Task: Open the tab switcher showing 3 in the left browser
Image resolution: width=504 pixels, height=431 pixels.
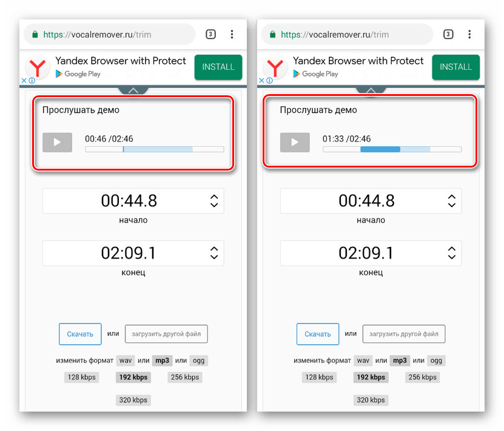Action: pos(210,34)
